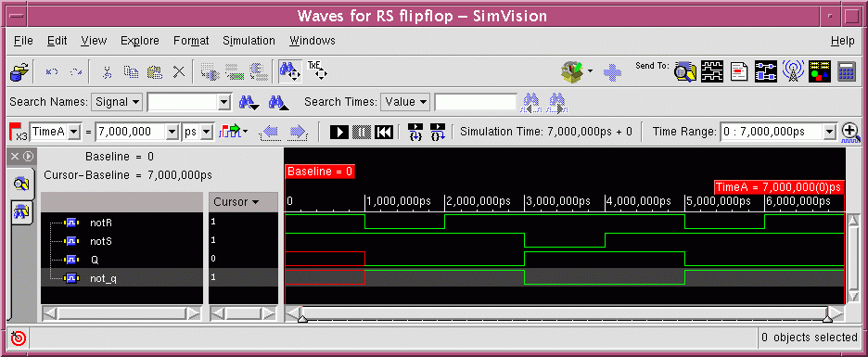Click the scissors cut icon
868x357 pixels.
[x=108, y=71]
